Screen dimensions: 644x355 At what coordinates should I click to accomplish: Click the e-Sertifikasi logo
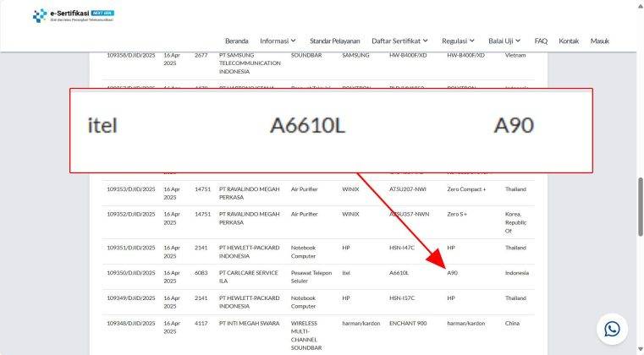tap(74, 15)
